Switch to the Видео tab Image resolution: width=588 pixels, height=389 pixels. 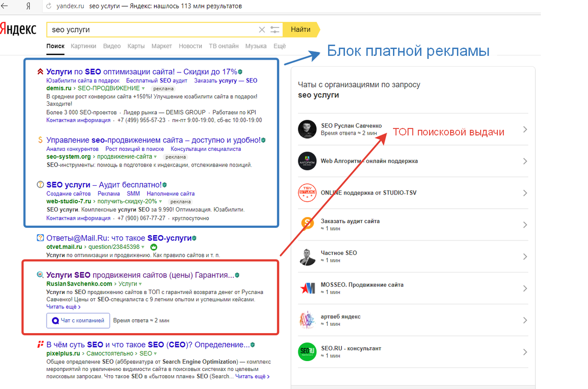pos(112,46)
